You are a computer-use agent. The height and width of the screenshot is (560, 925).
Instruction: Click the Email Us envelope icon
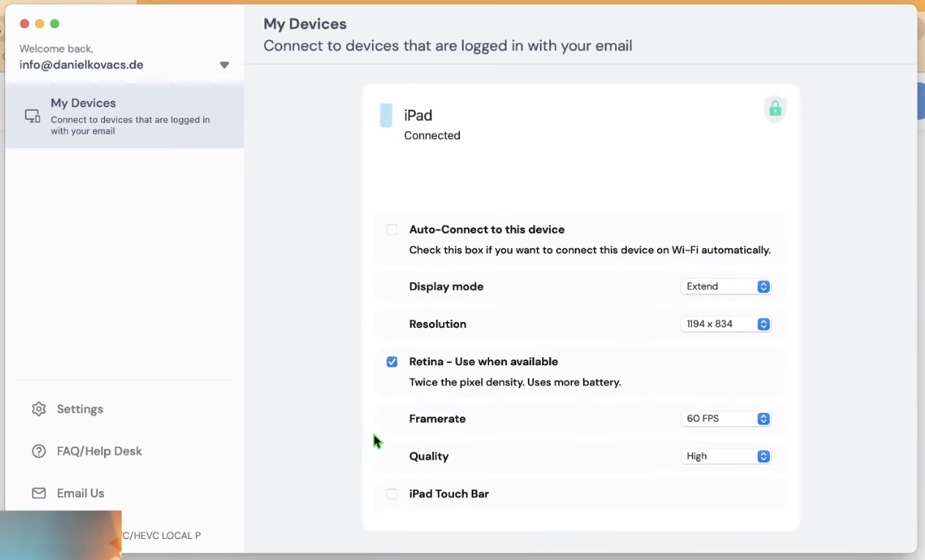[39, 493]
